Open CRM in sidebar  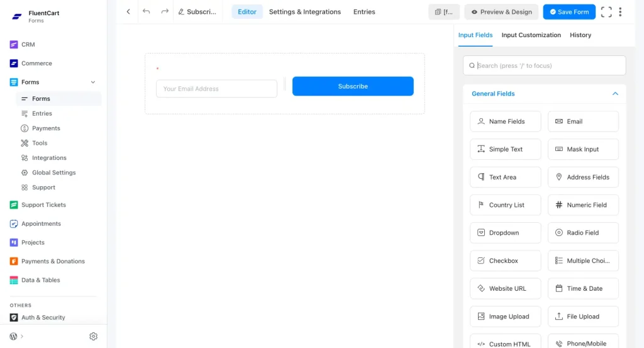coord(28,45)
